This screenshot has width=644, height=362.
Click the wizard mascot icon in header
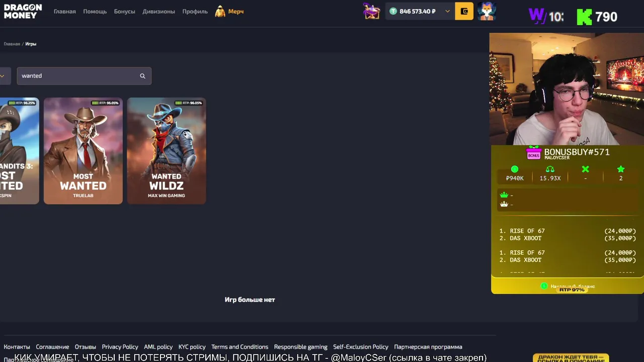coord(372,11)
